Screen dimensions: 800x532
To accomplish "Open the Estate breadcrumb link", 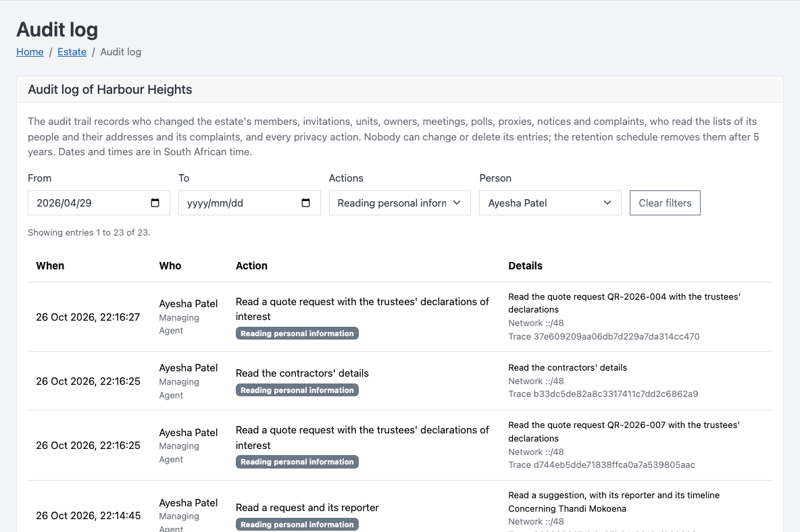I will point(72,52).
